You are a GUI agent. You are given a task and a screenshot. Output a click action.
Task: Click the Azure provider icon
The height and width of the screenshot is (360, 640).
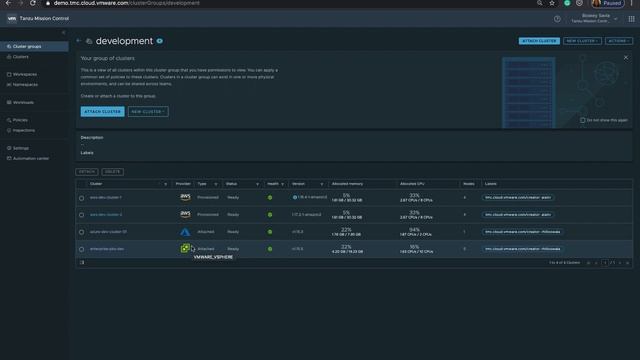tap(185, 232)
